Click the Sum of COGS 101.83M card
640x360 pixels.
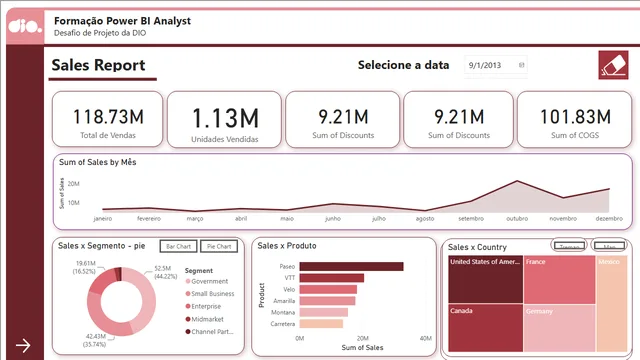(x=575, y=119)
